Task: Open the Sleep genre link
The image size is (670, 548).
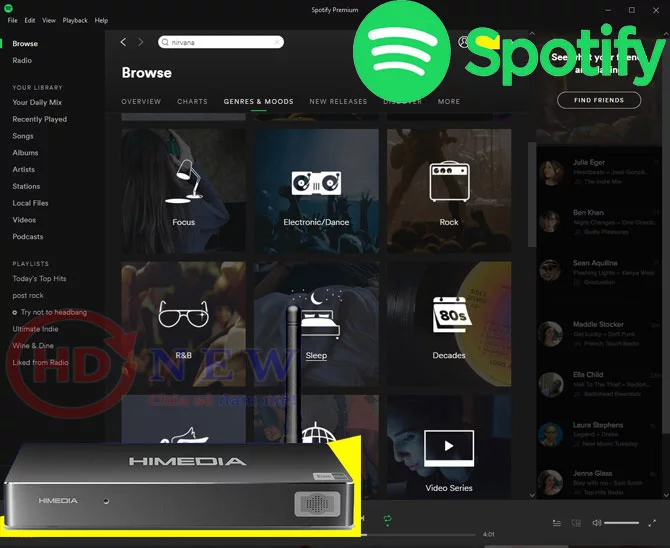Action: [x=316, y=356]
